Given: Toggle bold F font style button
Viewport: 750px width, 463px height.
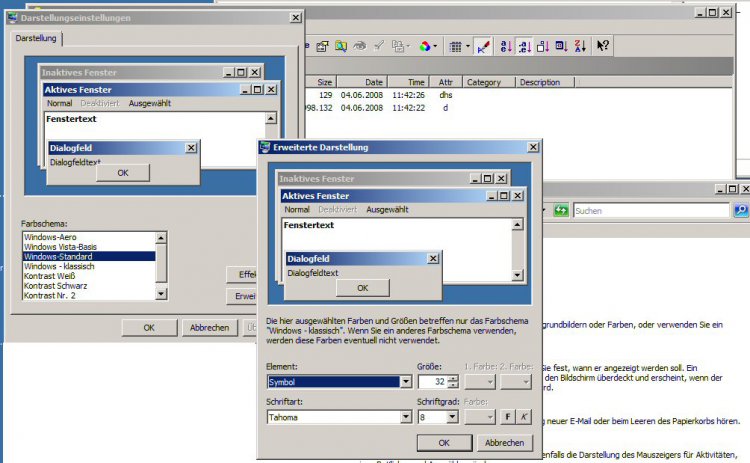Looking at the screenshot, I should [507, 416].
